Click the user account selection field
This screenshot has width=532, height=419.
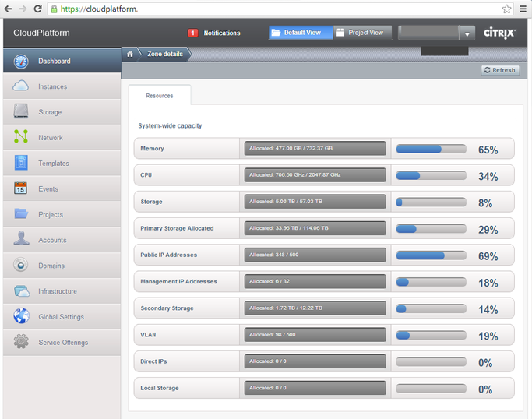click(428, 33)
